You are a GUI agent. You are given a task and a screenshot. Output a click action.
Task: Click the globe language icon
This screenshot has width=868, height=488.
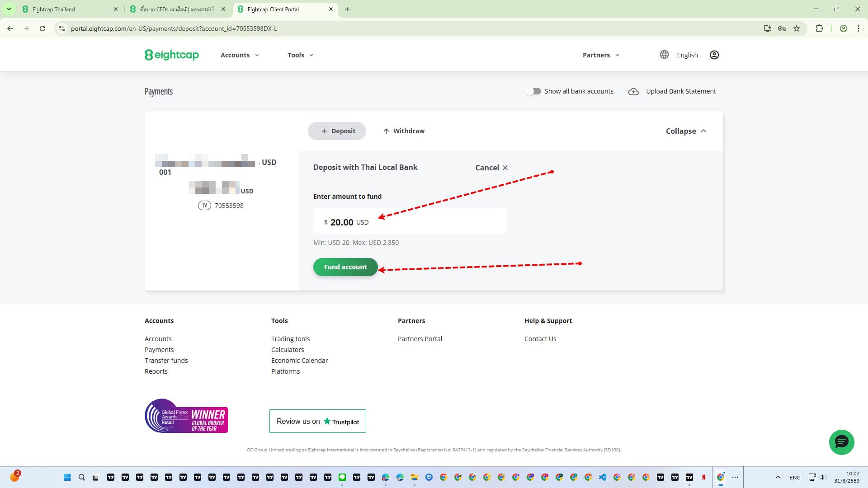[x=664, y=55]
